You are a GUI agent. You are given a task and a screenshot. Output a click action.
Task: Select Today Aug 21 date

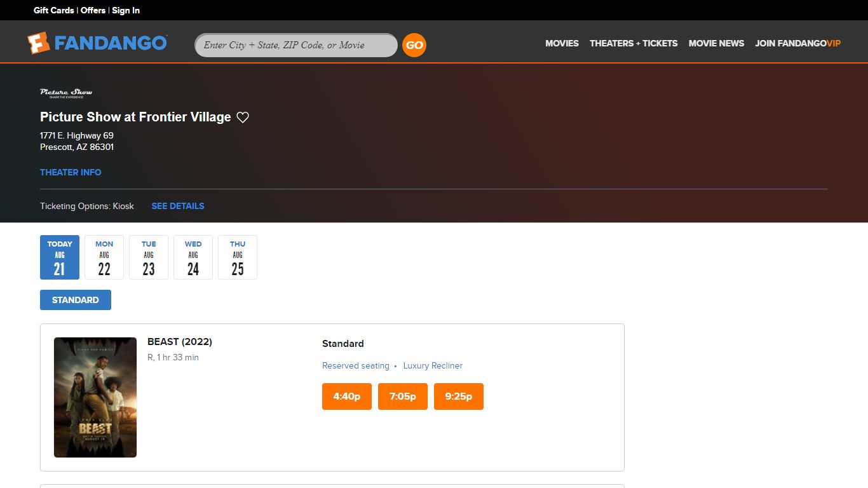tap(60, 257)
